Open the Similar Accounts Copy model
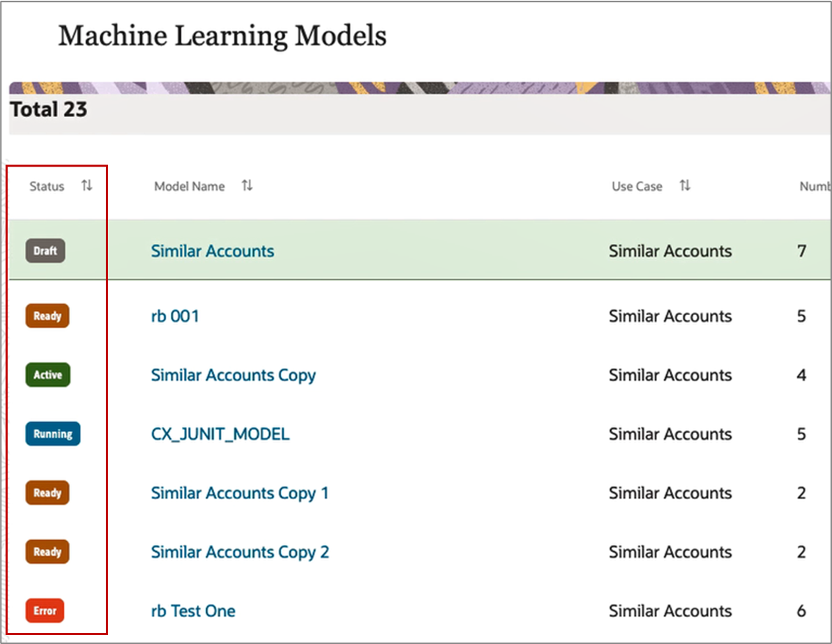The height and width of the screenshot is (644, 832). 234,376
